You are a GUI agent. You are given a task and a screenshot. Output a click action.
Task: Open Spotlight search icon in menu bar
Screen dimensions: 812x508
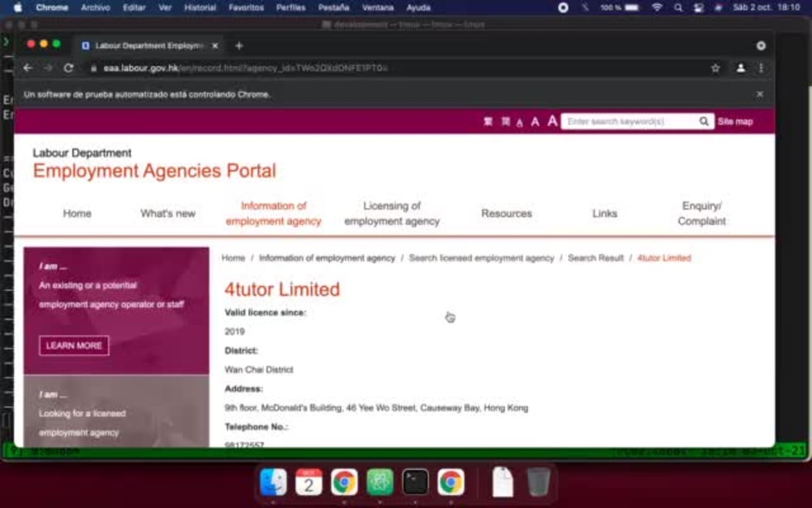pyautogui.click(x=678, y=7)
